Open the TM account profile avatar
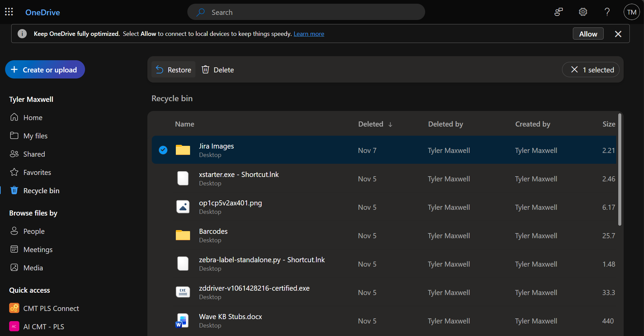 [x=631, y=12]
